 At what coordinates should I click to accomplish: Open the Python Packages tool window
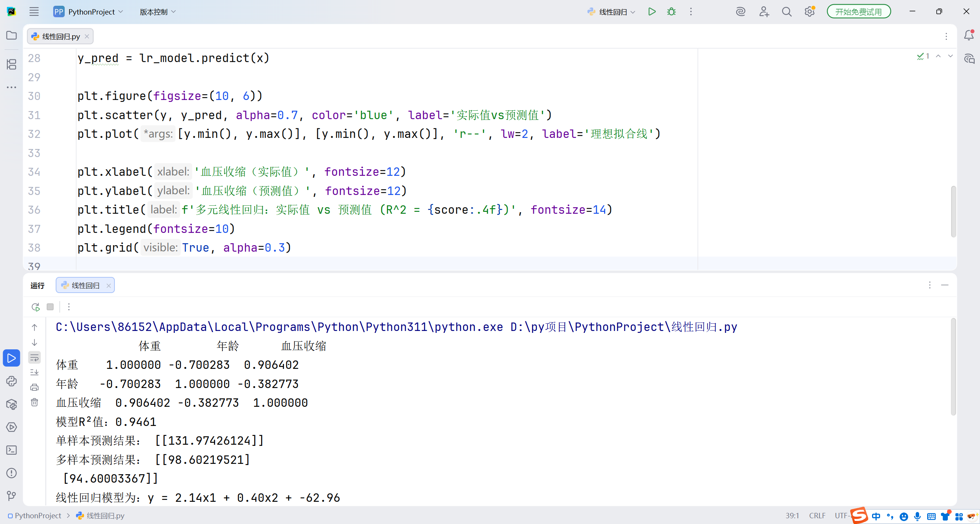pyautogui.click(x=11, y=404)
